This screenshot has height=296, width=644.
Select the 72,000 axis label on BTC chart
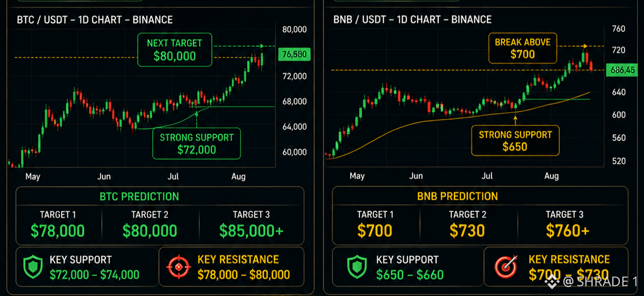coord(295,76)
